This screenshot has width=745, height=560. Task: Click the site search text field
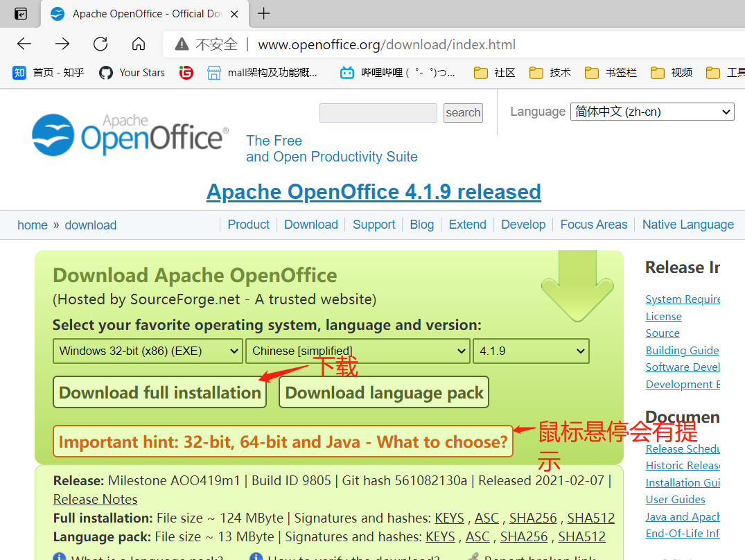pyautogui.click(x=378, y=113)
